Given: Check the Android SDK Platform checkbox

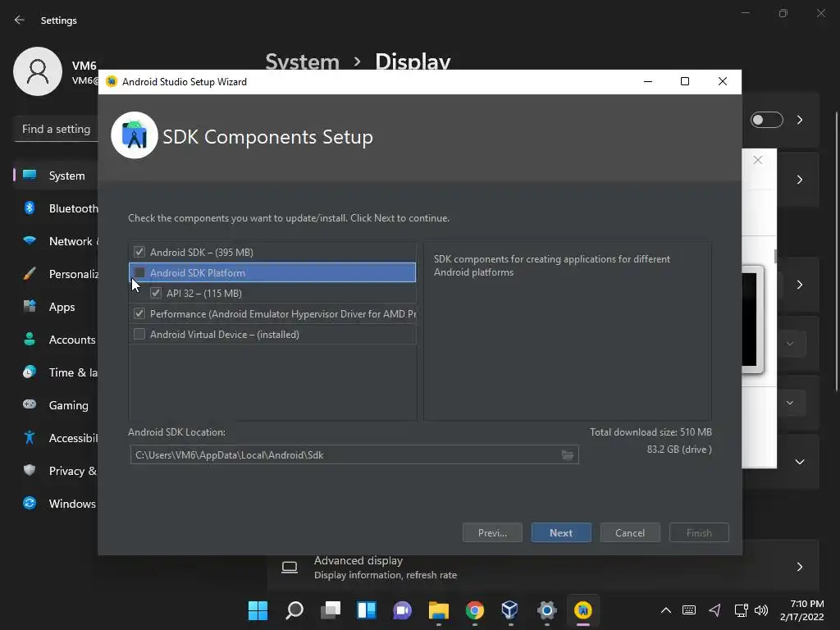Looking at the screenshot, I should 139,272.
